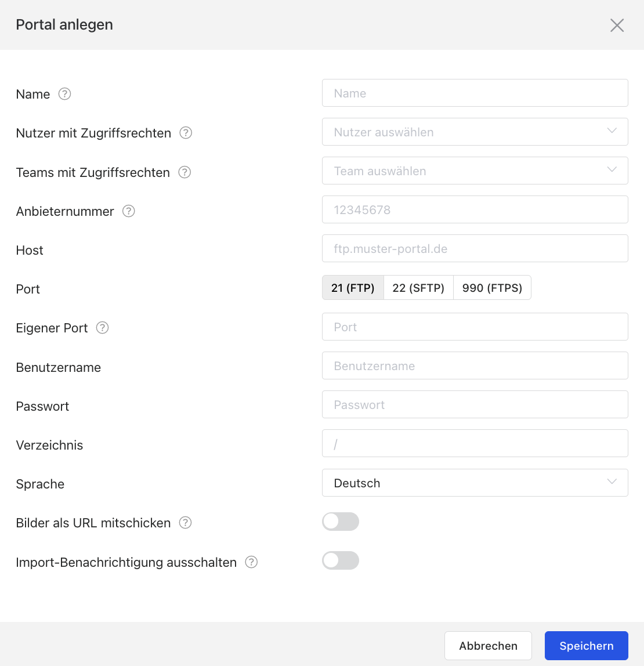Open the Eigener Port help icon
This screenshot has height=666, width=644.
(102, 328)
